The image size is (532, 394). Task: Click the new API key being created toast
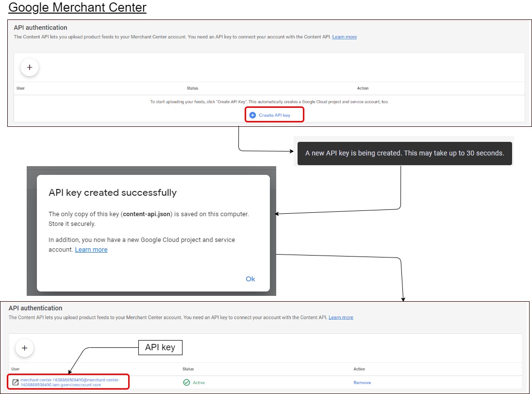click(x=404, y=153)
